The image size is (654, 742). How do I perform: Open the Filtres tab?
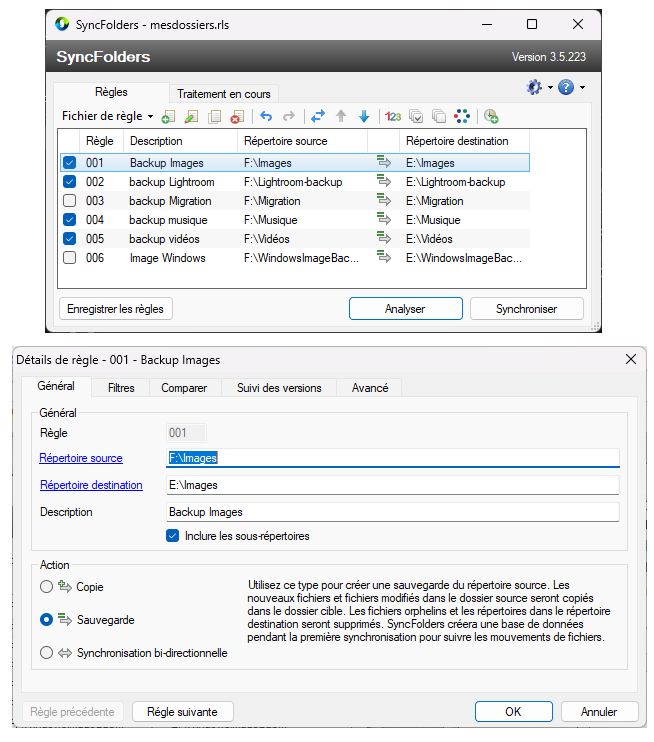(x=121, y=388)
